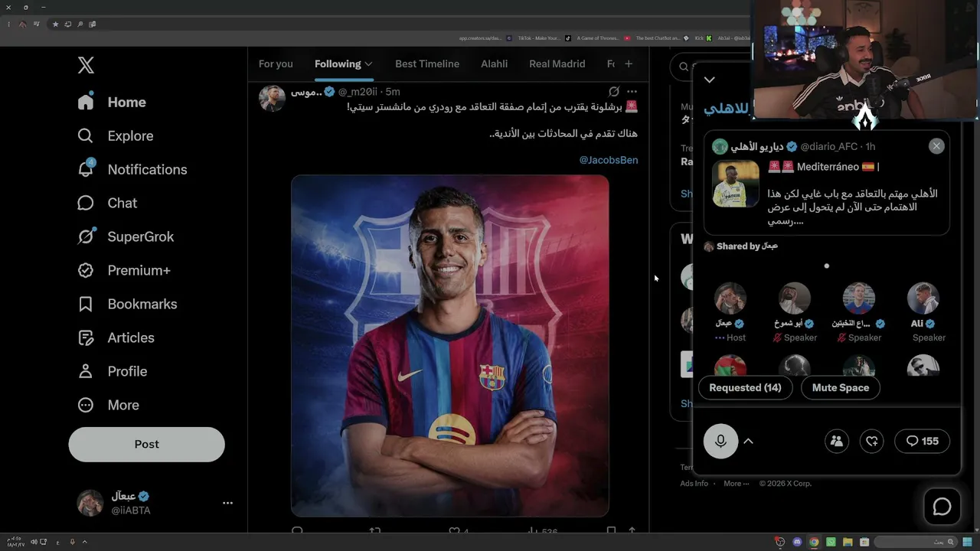Bookmark this page with the star icon

click(55, 24)
